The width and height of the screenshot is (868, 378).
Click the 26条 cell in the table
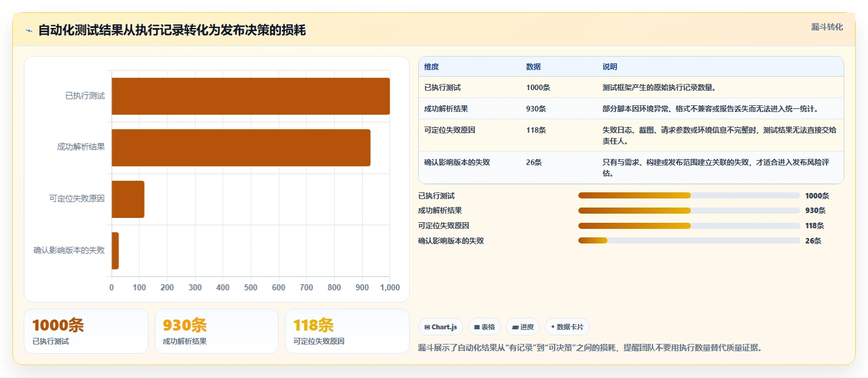point(534,162)
